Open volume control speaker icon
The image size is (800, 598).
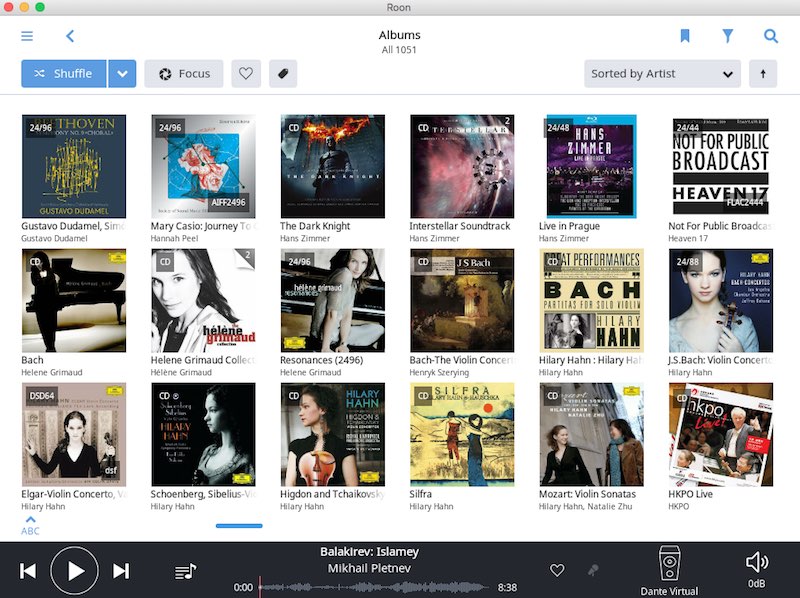[757, 562]
